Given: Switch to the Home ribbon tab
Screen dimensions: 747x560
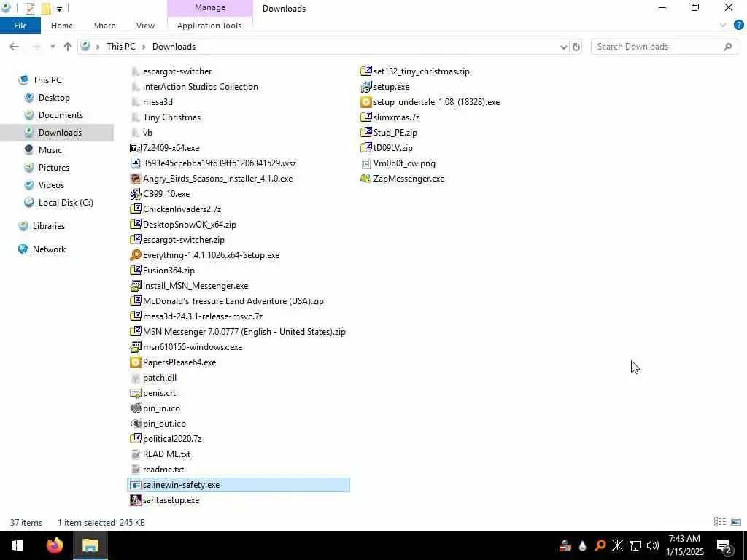Looking at the screenshot, I should (62, 26).
